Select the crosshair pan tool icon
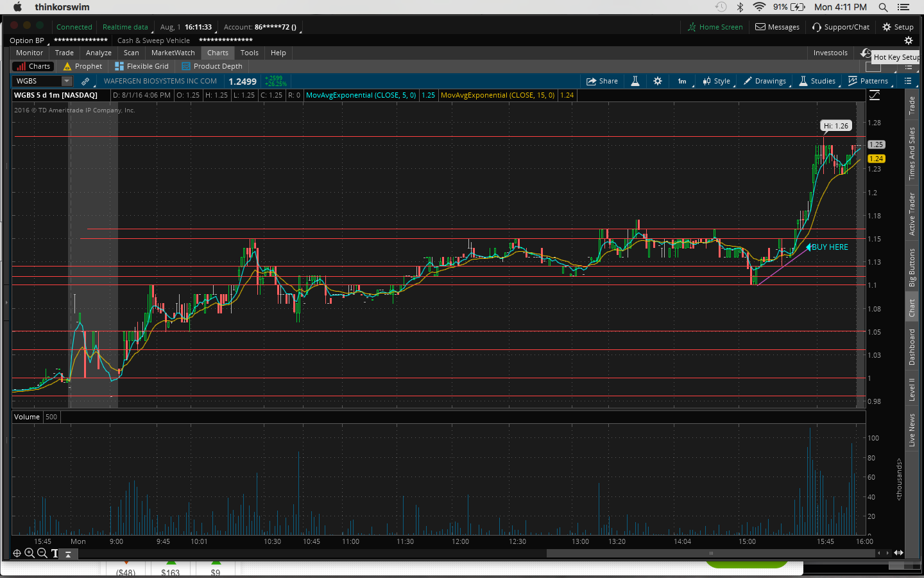This screenshot has height=578, width=924. click(17, 553)
